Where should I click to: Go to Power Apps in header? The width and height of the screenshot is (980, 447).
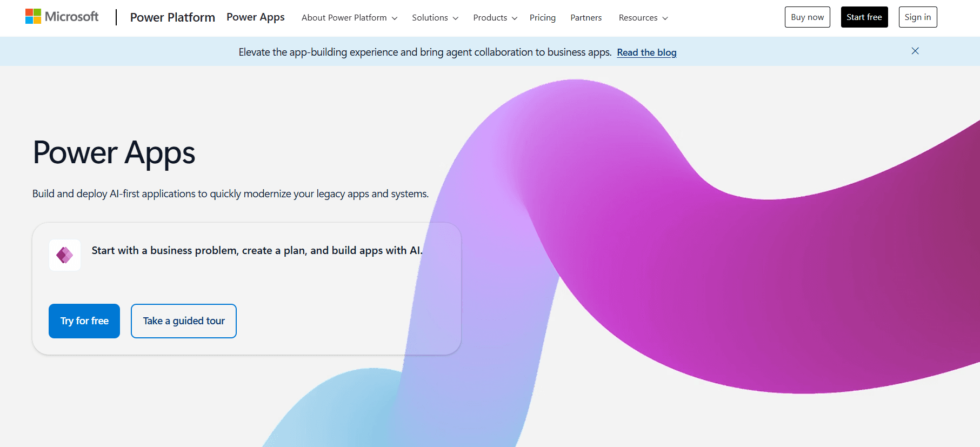pyautogui.click(x=256, y=17)
